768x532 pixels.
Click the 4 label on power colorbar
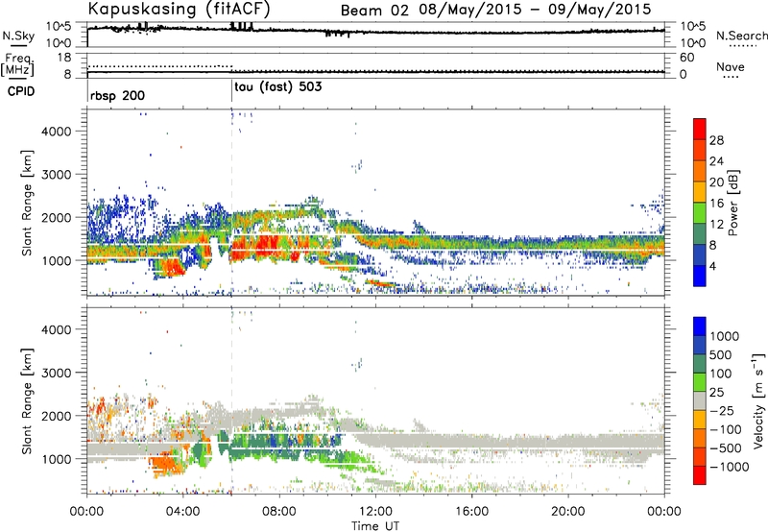click(x=712, y=266)
